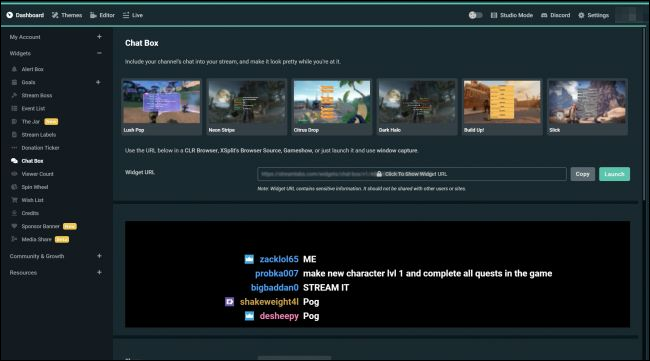Click the Credits icon
The image size is (650, 361).
tap(14, 213)
